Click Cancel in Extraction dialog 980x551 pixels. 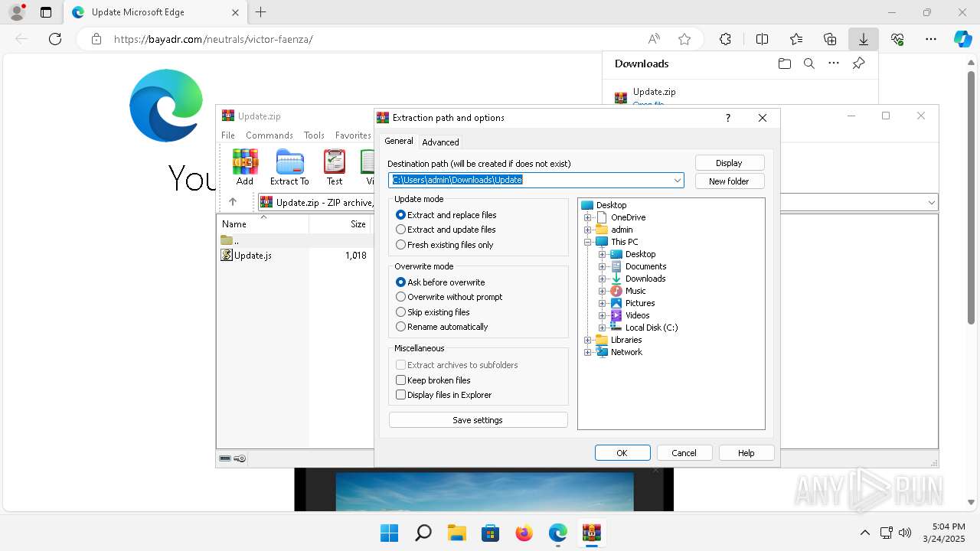click(684, 453)
